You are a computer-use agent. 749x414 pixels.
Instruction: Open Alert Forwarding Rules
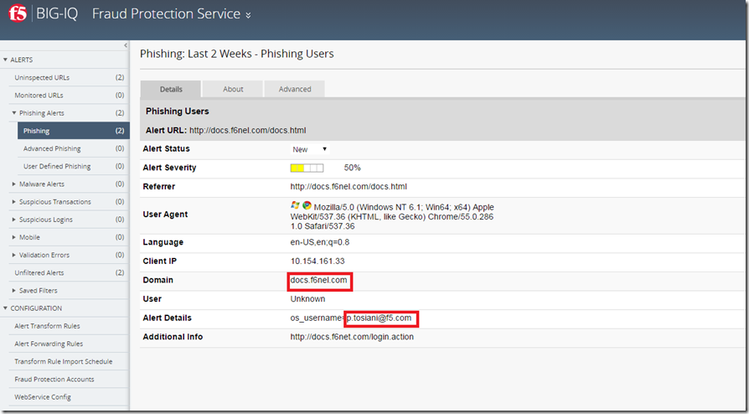point(49,344)
